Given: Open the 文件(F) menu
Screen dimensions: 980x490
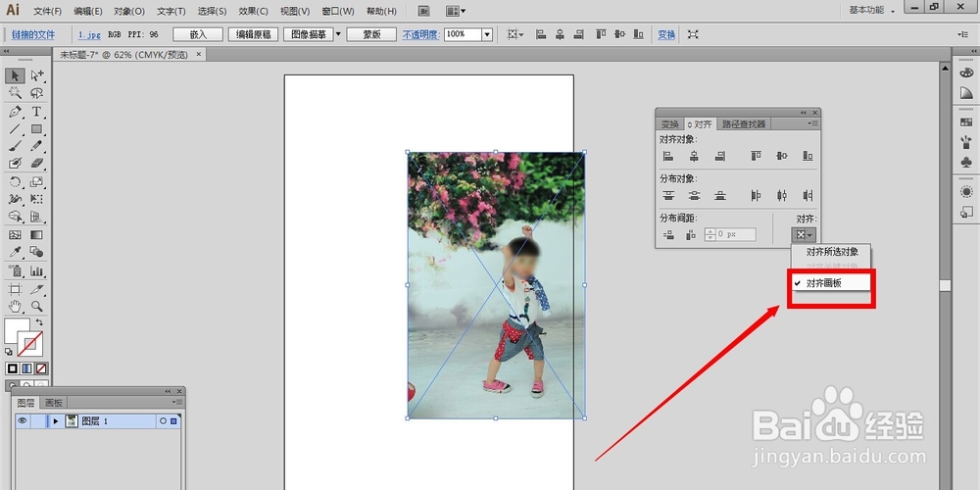Looking at the screenshot, I should (x=47, y=11).
